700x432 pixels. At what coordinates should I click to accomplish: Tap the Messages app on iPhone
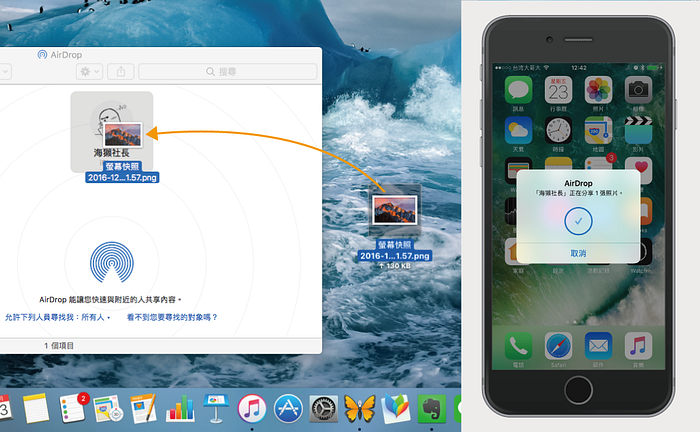pyautogui.click(x=518, y=90)
